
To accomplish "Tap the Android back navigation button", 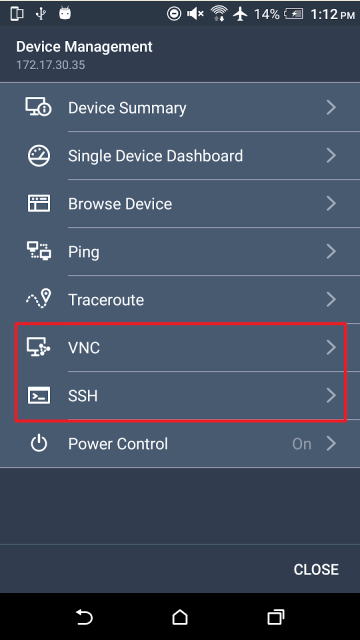I will (84, 617).
